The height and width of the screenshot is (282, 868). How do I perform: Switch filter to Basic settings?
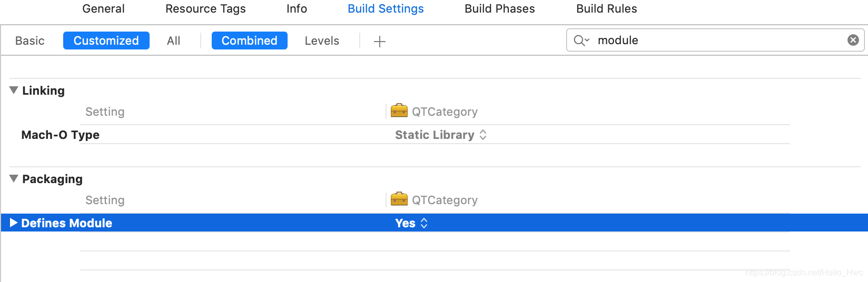(30, 41)
